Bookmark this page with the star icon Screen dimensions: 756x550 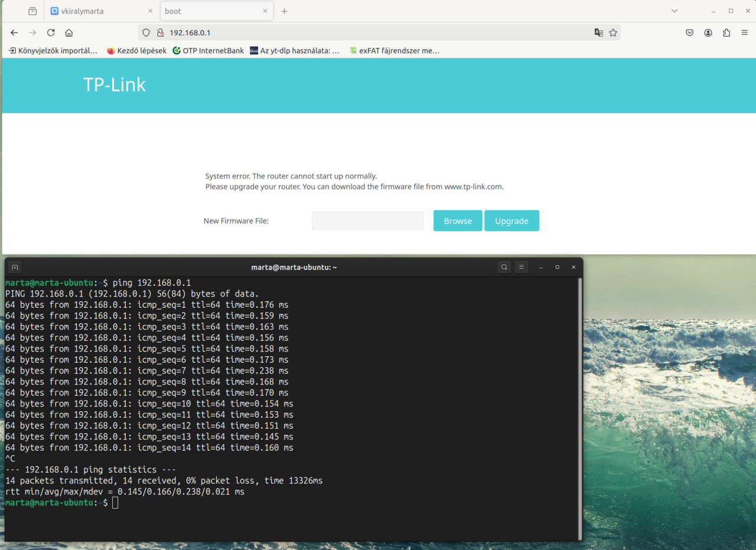[613, 33]
